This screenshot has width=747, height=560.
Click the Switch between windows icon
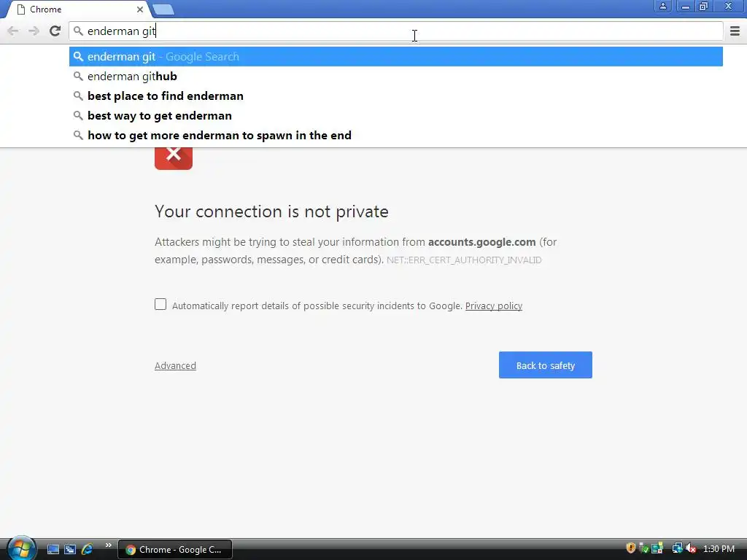coord(70,549)
